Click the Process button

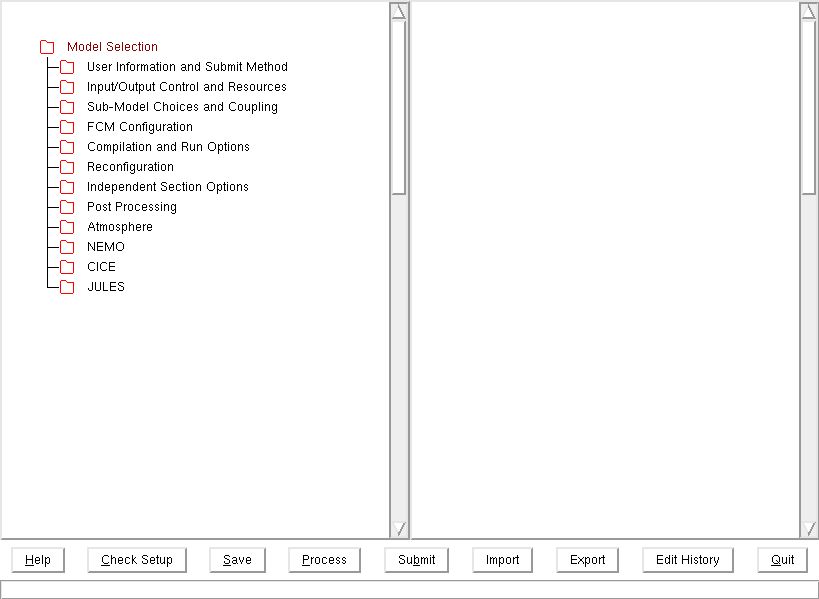(x=324, y=560)
